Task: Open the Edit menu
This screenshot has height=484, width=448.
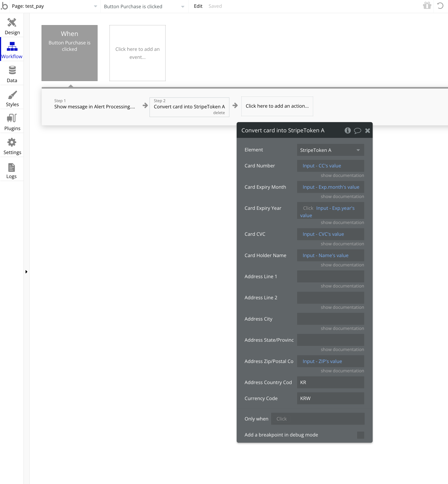Action: click(x=198, y=6)
